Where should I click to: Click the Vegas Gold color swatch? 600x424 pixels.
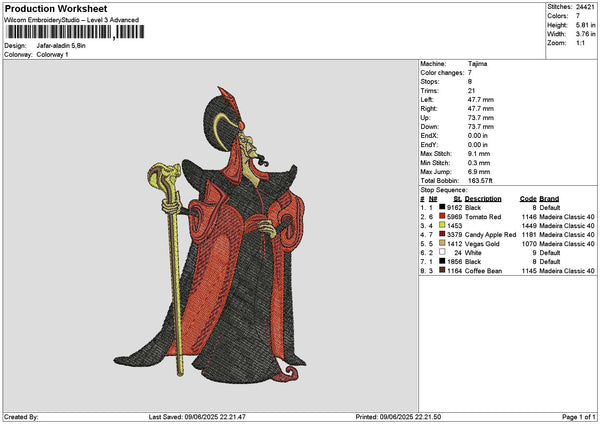(442, 243)
